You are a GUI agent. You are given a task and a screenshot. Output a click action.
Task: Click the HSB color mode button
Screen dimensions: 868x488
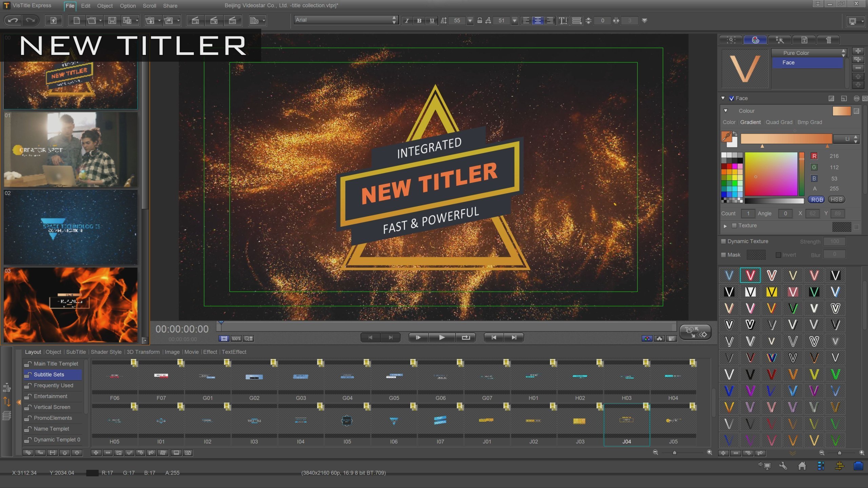click(x=837, y=200)
